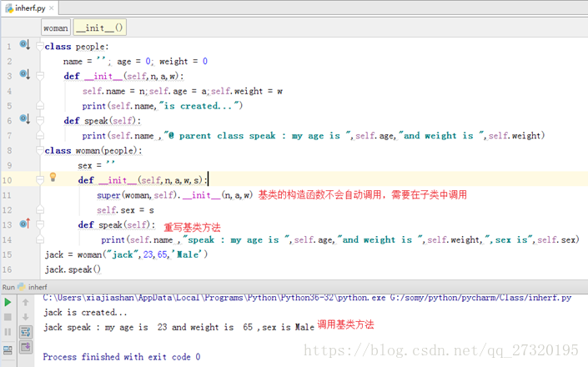Click 'Process finished with exit code 0'
Screen dimensions: 588x367
click(122, 356)
